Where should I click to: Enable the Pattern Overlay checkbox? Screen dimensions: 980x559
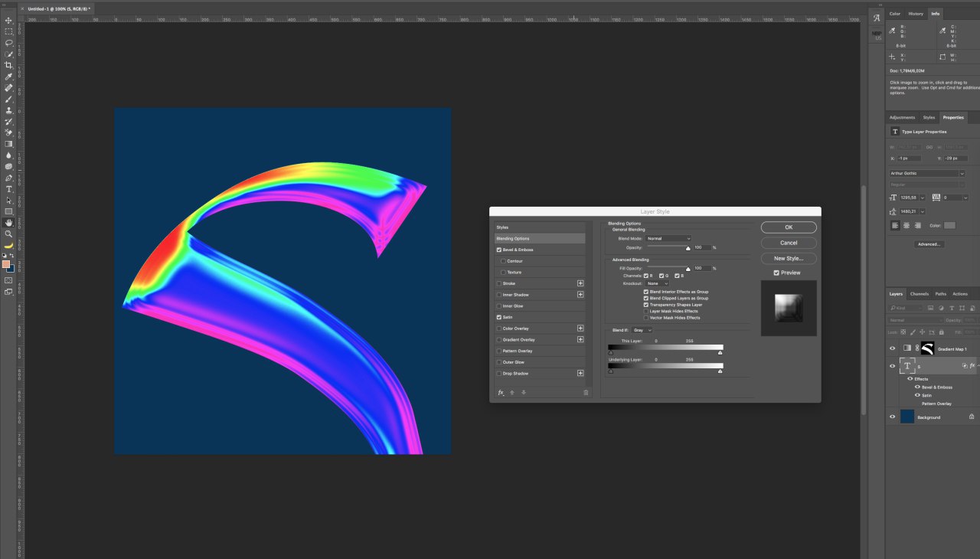pyautogui.click(x=499, y=351)
